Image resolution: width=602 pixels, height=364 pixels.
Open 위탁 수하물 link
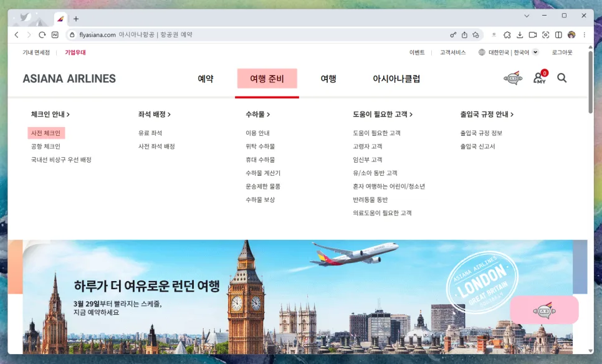click(x=260, y=146)
